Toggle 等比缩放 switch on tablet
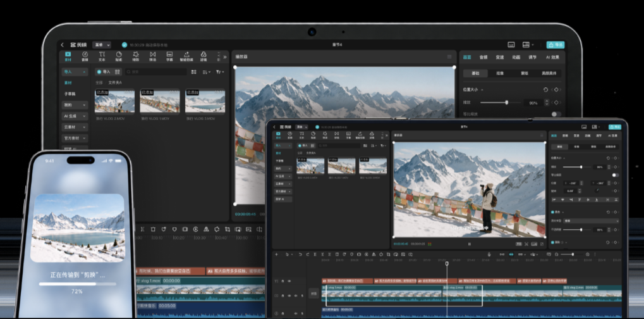The height and width of the screenshot is (319, 644). (x=615, y=175)
